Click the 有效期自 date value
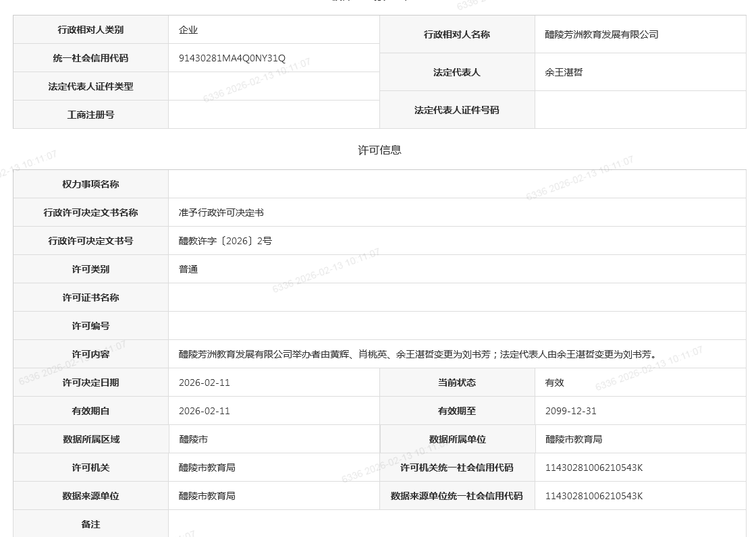The height and width of the screenshot is (537, 756). point(205,411)
